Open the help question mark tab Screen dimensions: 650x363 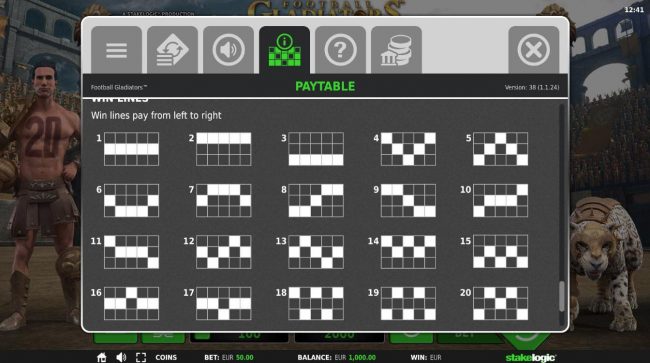tap(340, 50)
